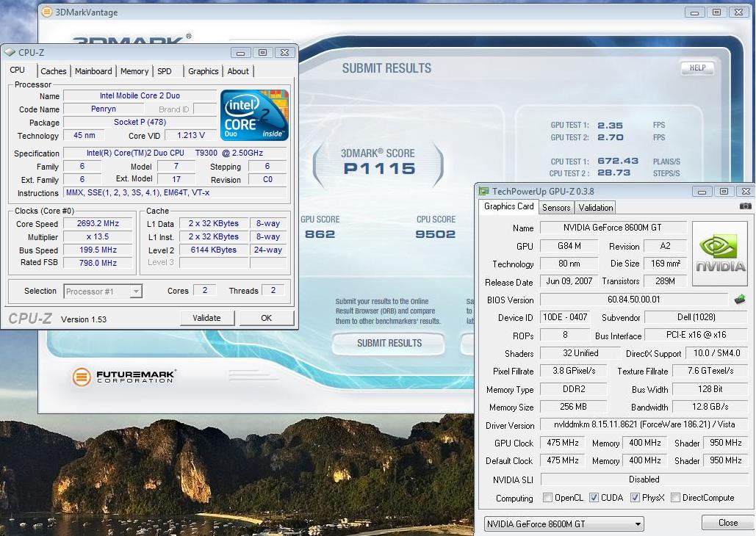Click the Subvendor value Dell (1028)
This screenshot has width=756, height=536.
[x=696, y=317]
